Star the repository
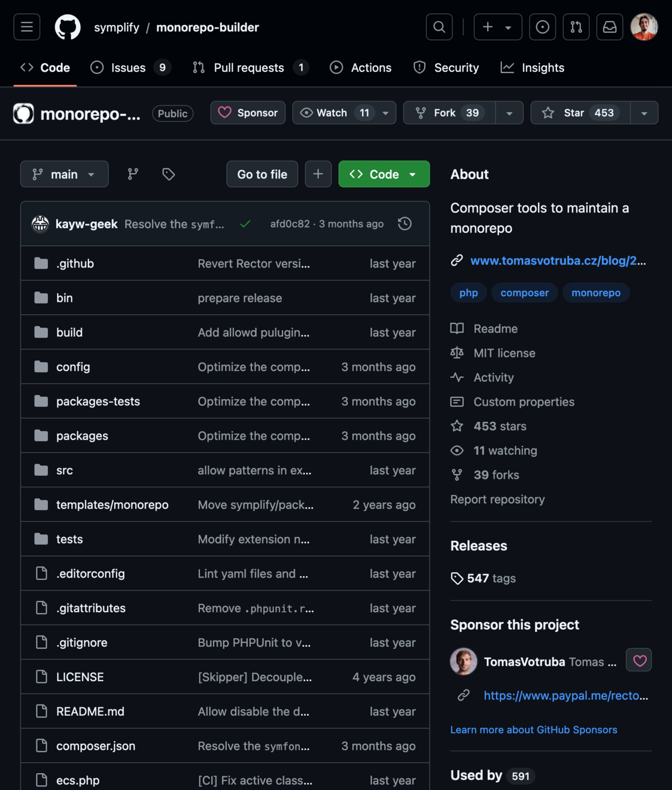 click(x=580, y=113)
